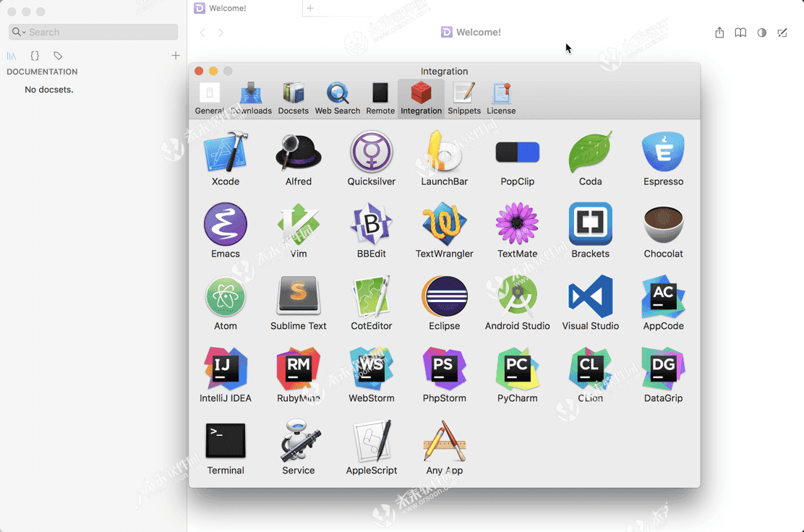Open WebStorm integration
804x532 pixels.
[371, 369]
